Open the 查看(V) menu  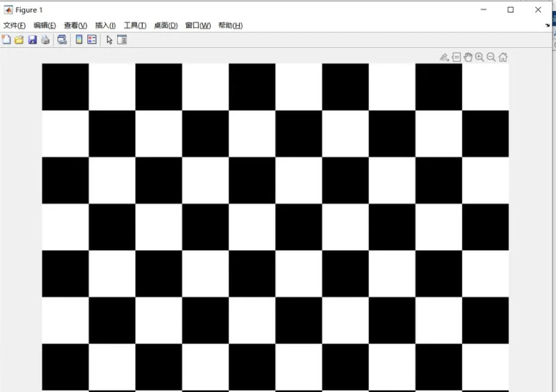coord(75,26)
